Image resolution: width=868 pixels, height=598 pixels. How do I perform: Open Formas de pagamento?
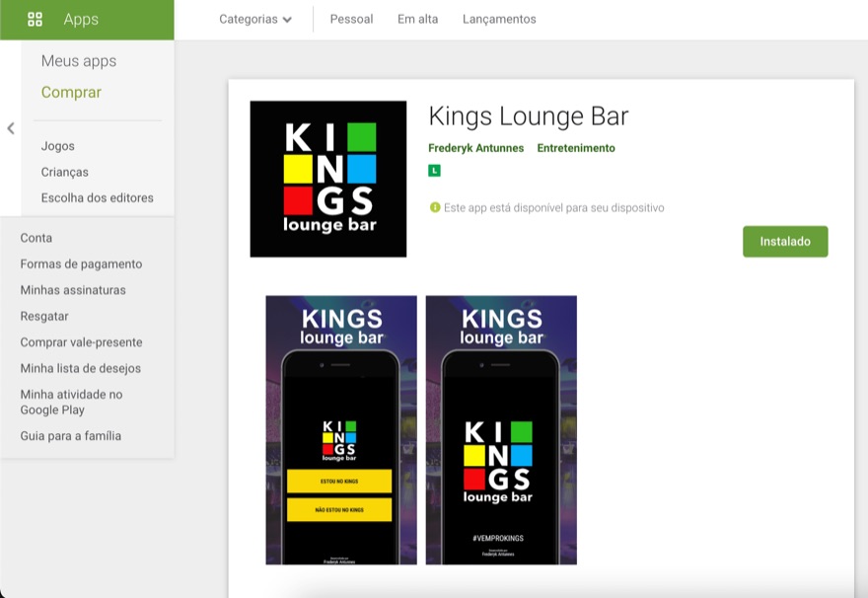[x=81, y=264]
